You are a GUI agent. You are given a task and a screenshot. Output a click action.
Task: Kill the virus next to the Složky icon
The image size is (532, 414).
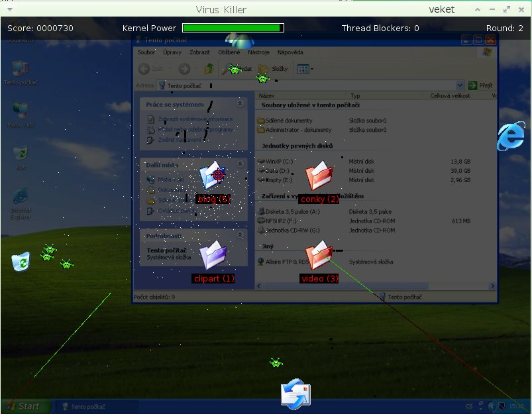[x=263, y=78]
